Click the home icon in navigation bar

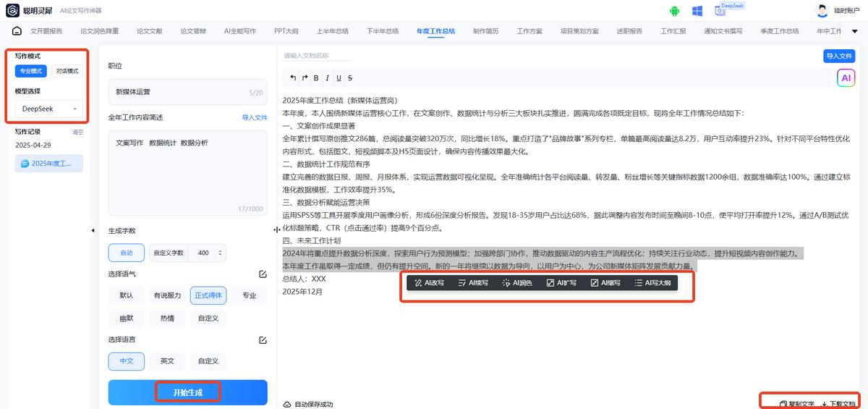click(x=17, y=31)
